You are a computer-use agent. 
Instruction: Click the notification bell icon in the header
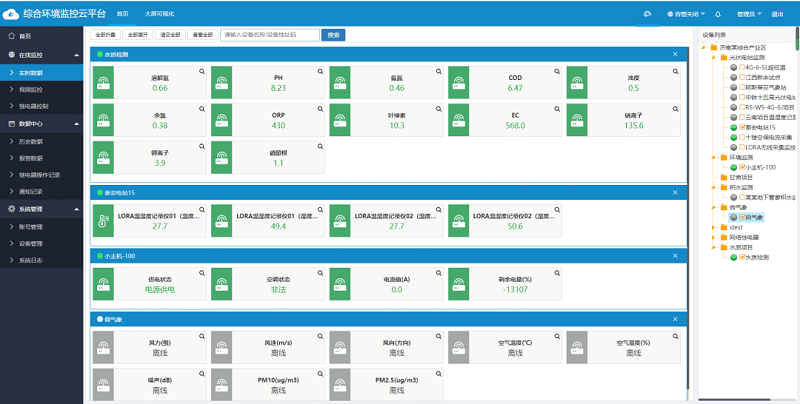718,14
